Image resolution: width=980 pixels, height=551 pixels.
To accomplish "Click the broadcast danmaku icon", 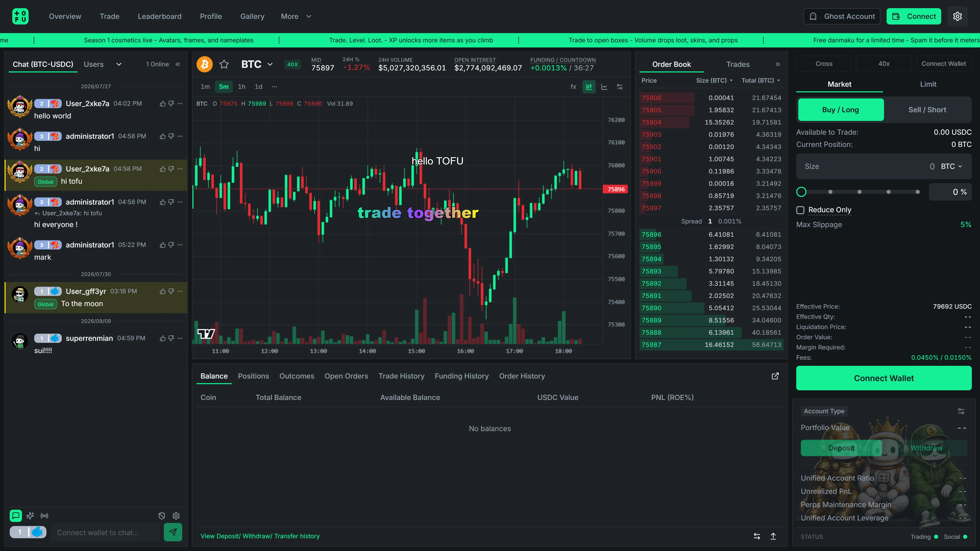I will tap(44, 516).
